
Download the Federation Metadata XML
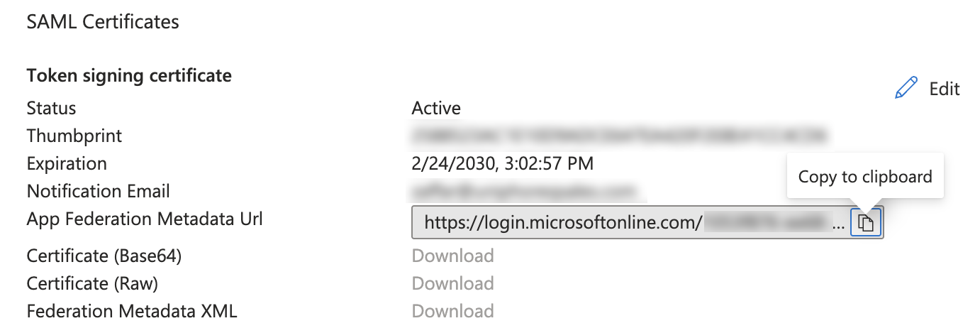point(453,311)
